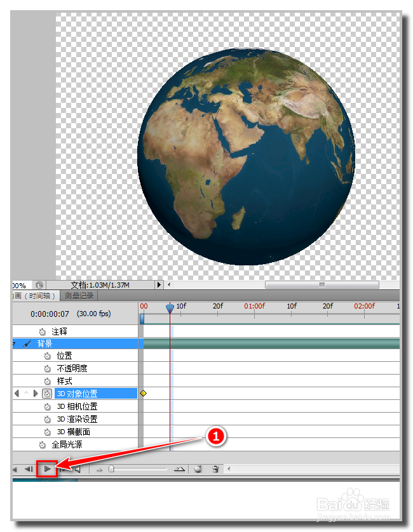
Task: Collapse the 背景 layer disclosure triangle
Action: pyautogui.click(x=14, y=343)
